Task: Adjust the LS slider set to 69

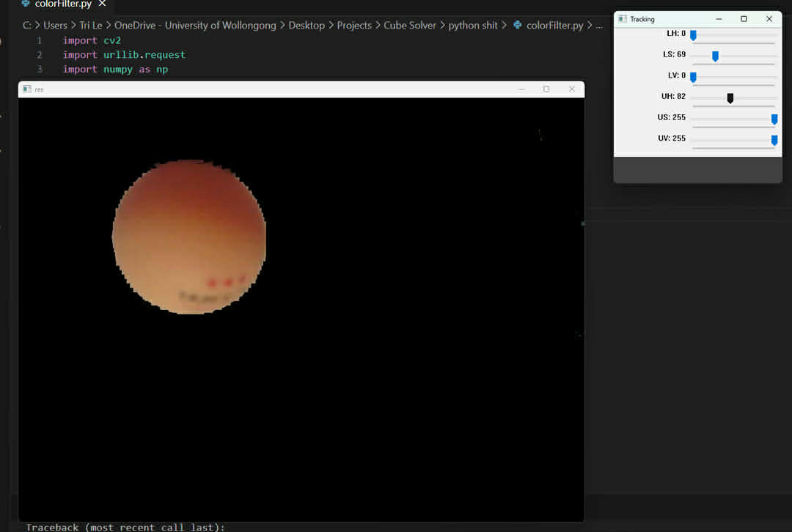Action: [x=714, y=55]
